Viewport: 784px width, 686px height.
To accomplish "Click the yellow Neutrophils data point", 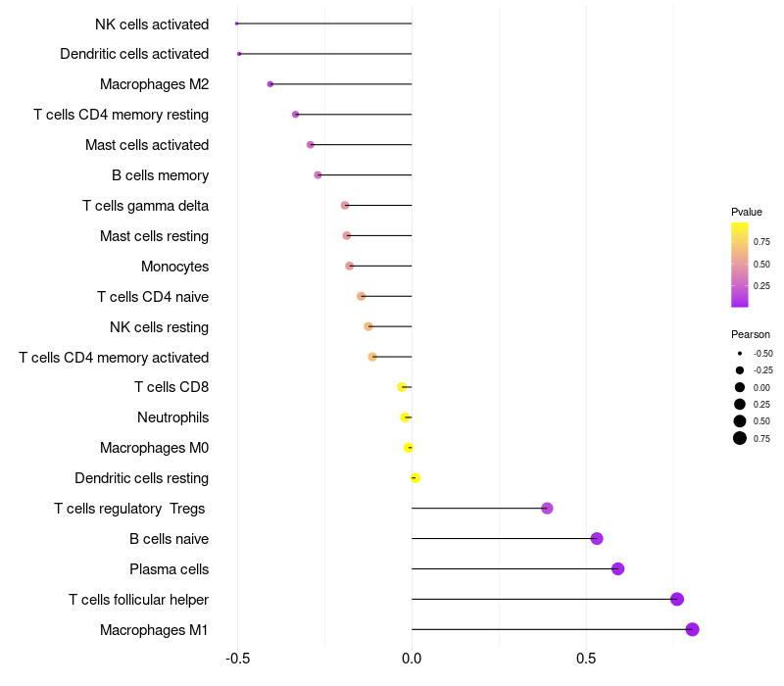I will pos(406,417).
